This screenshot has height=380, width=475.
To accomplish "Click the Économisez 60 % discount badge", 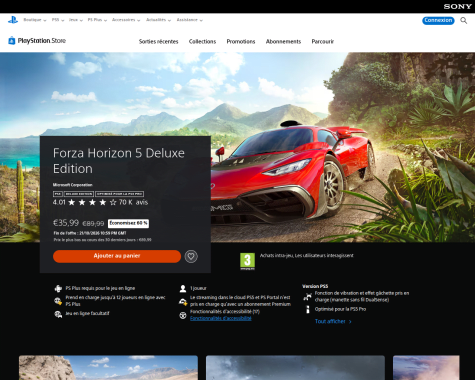I will click(128, 223).
